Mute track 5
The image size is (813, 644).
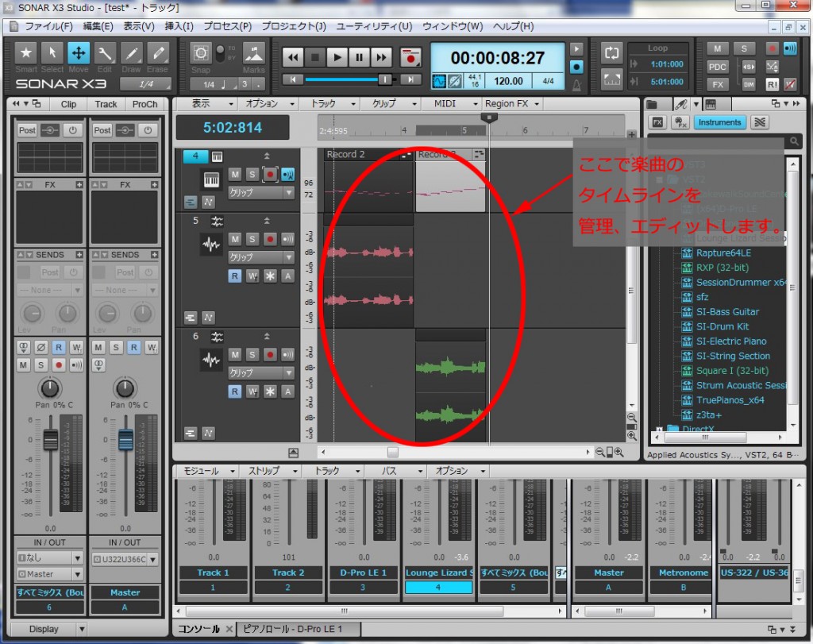235,239
